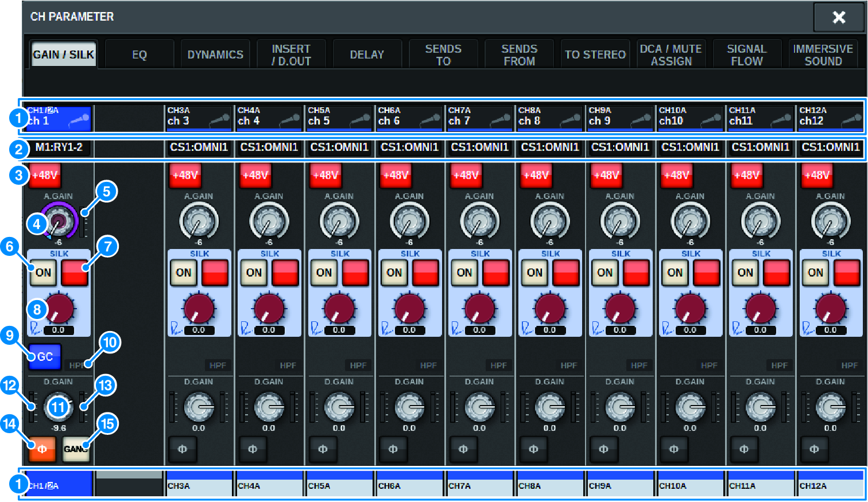This screenshot has height=502, width=868.
Task: Open the DYNAMICS tab
Action: 215,55
